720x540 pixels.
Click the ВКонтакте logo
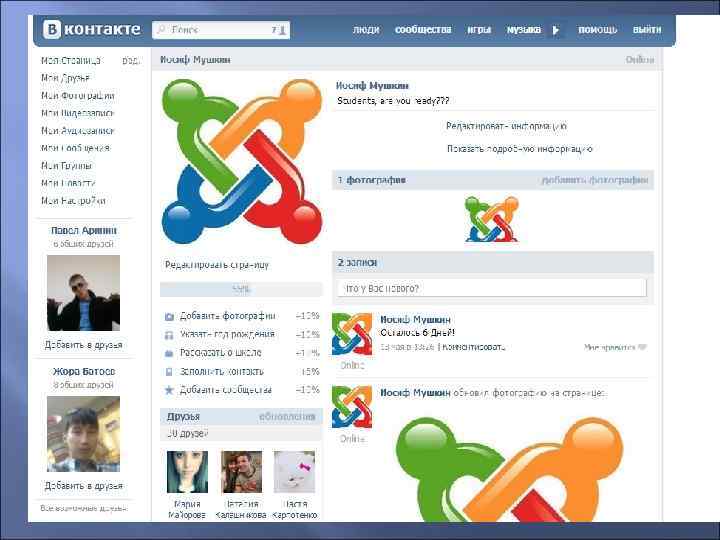92,30
